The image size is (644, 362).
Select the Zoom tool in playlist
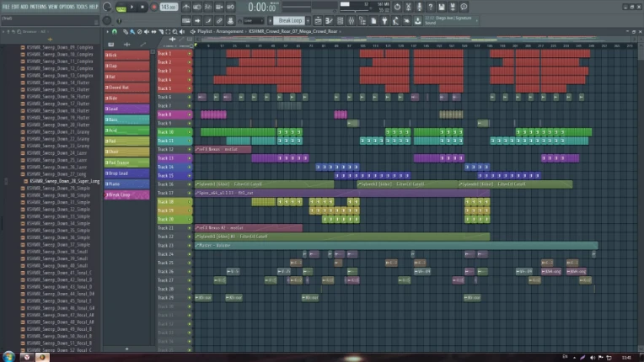pos(175,31)
